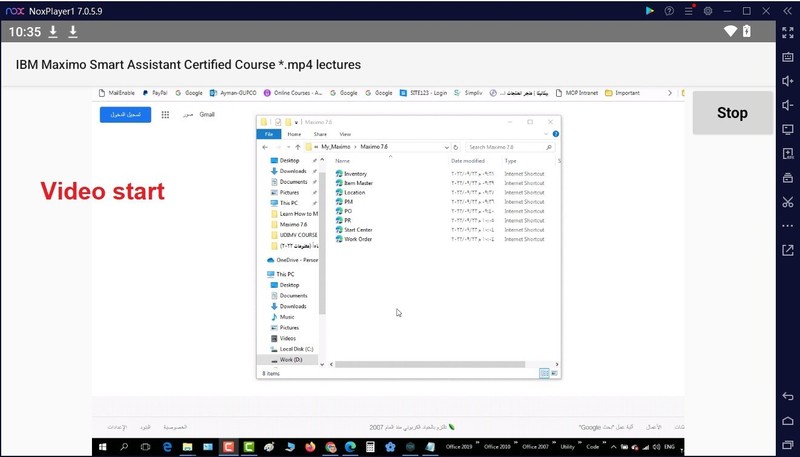Open Windows Start menu
Viewport: 800px width, 457px height.
pos(103,447)
